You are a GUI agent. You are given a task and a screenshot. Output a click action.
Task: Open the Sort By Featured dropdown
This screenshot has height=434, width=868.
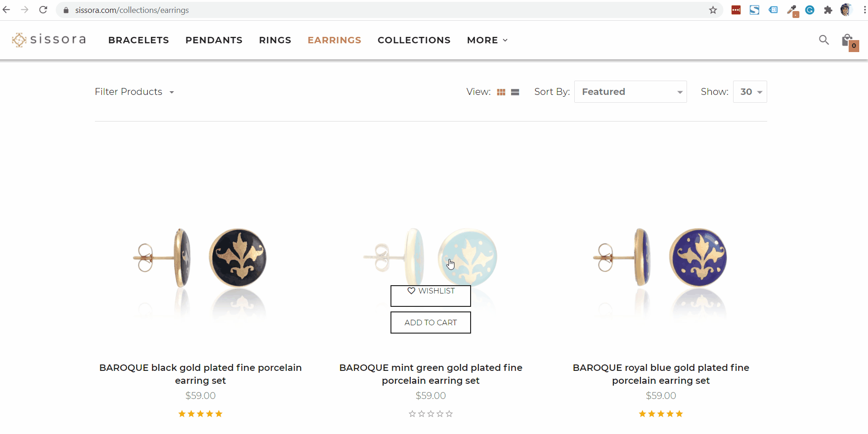(x=630, y=92)
